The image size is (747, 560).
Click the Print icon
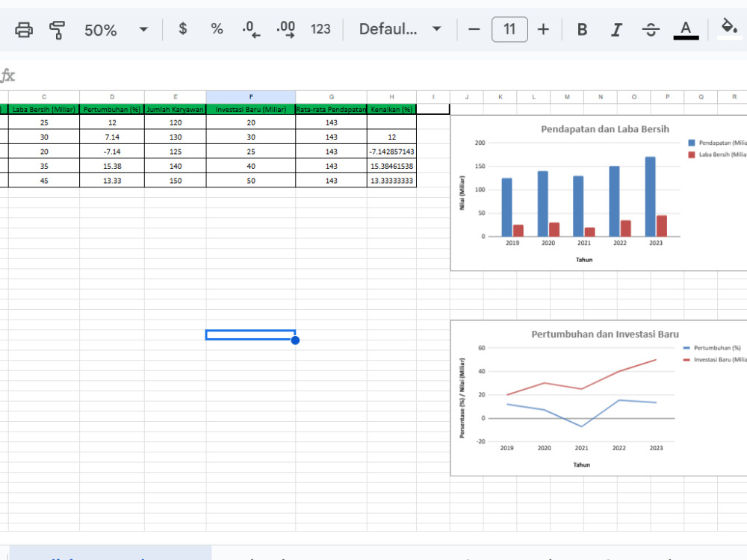click(x=24, y=30)
